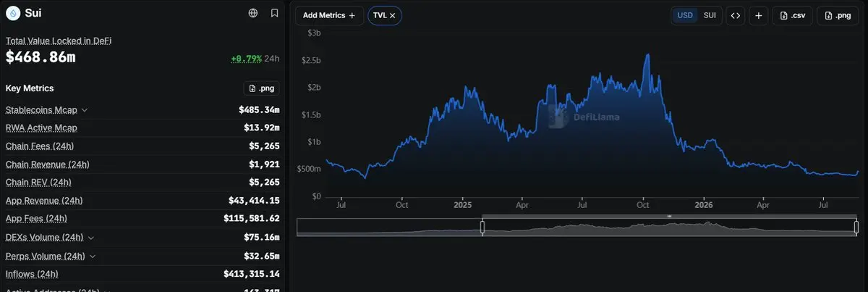This screenshot has width=868, height=292.
Task: Open the embed code icon
Action: (x=735, y=15)
